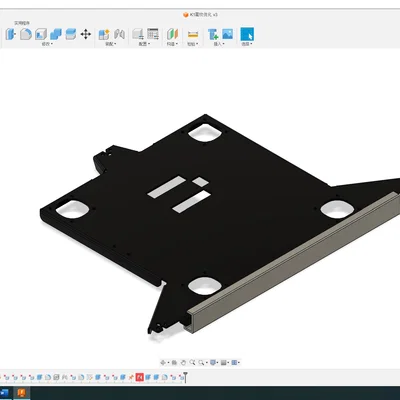Select the Press Pull tool icon

click(10, 34)
